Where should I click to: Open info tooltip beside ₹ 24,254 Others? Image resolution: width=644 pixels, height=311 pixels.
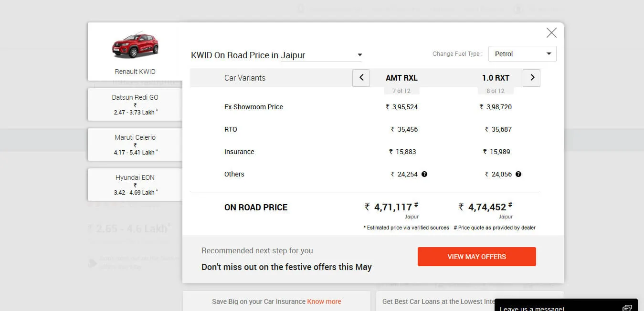[424, 174]
